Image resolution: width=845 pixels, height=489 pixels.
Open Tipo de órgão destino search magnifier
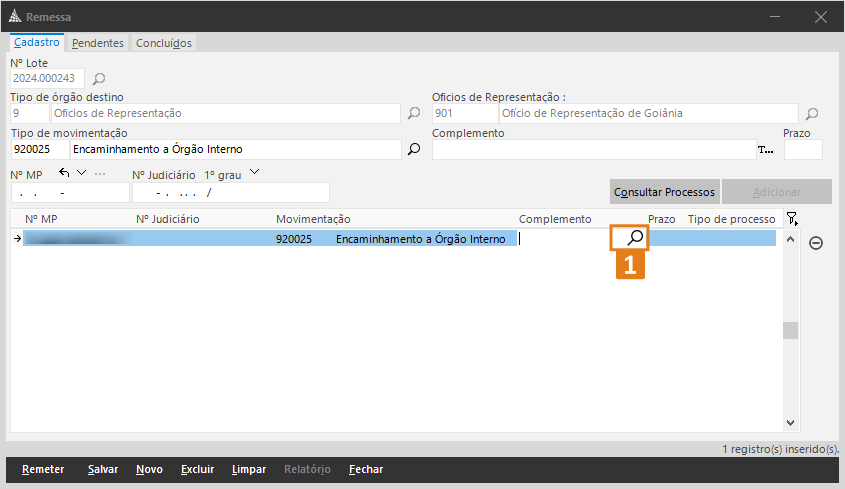click(x=414, y=113)
